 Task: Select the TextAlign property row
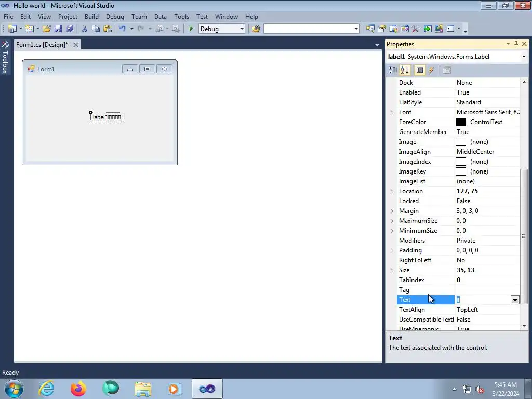pos(458,310)
